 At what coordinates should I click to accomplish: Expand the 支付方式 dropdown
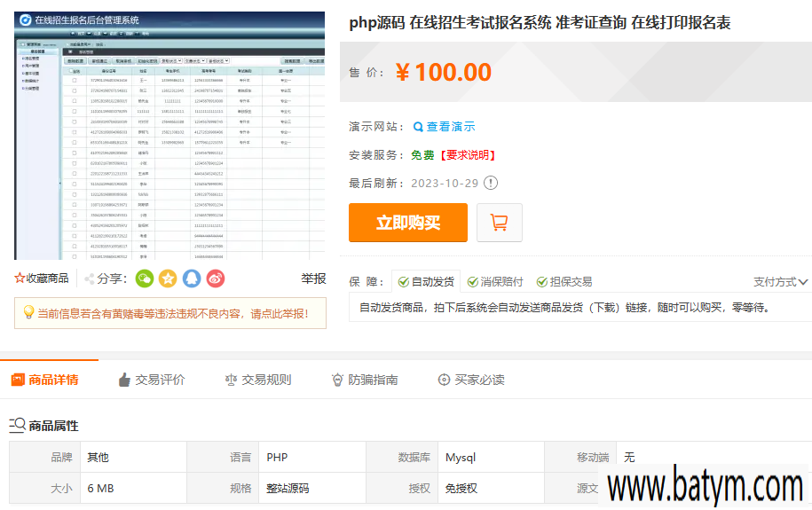(780, 282)
